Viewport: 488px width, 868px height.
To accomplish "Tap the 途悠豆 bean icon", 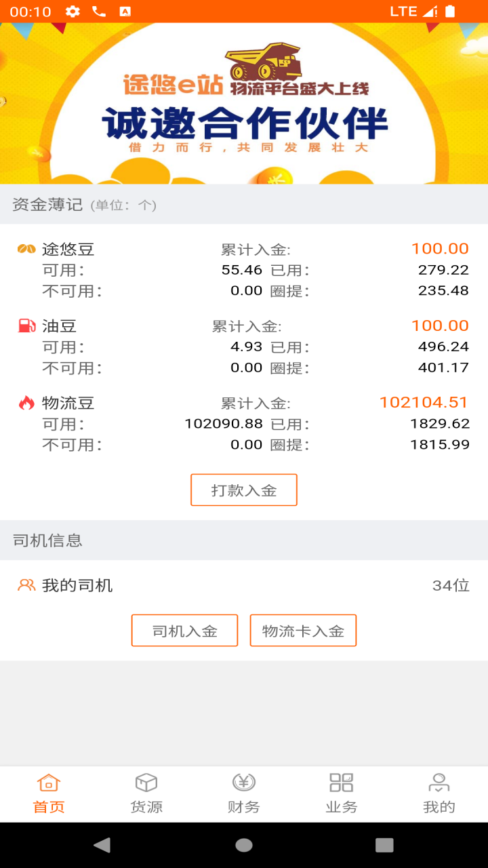I will (x=26, y=249).
